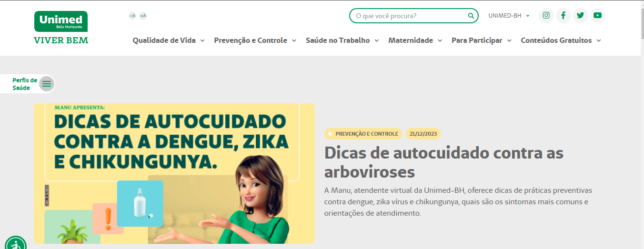Image resolution: width=644 pixels, height=249 pixels.
Task: Toggle the Perfis de Saúde hamburger menu
Action: click(47, 84)
